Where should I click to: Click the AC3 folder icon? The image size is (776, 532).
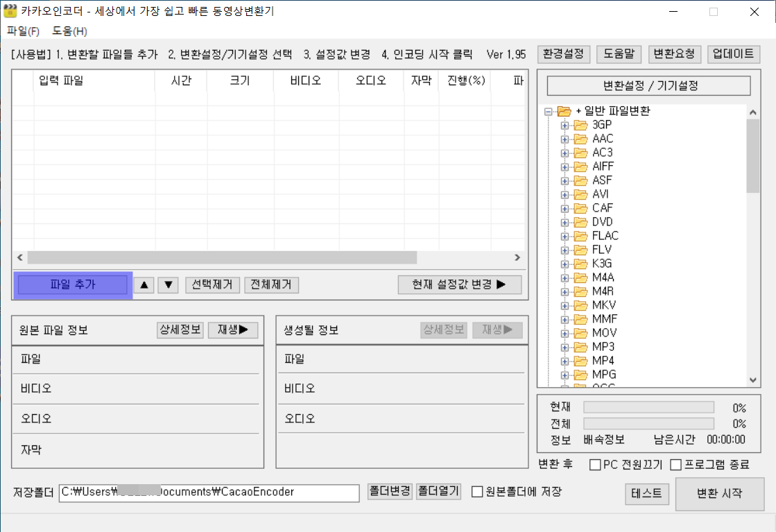[580, 153]
